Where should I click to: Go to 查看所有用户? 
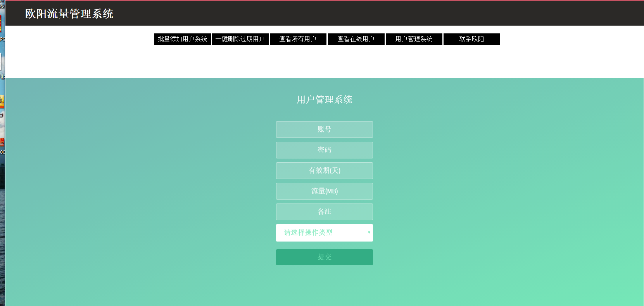tap(298, 39)
